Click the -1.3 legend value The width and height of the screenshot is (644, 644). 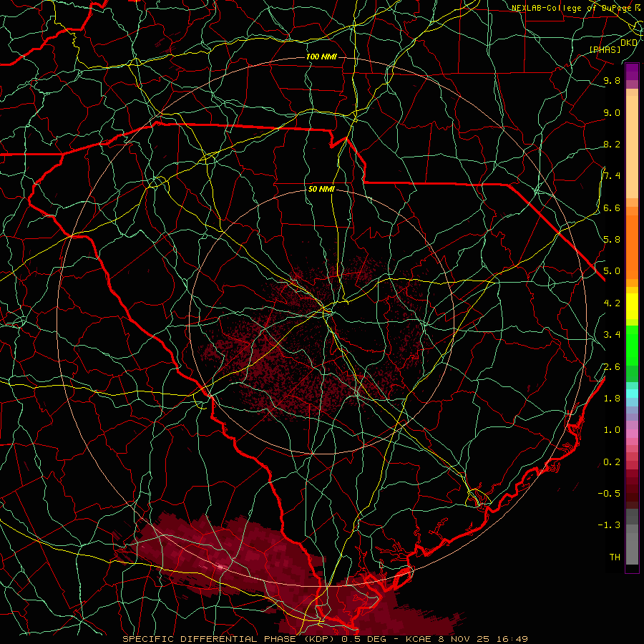click(x=609, y=525)
